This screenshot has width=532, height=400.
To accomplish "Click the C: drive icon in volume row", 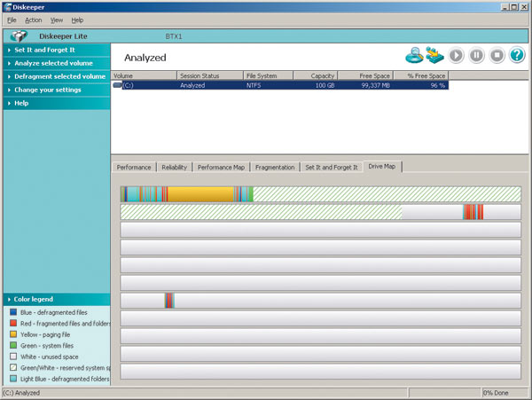I will (117, 85).
